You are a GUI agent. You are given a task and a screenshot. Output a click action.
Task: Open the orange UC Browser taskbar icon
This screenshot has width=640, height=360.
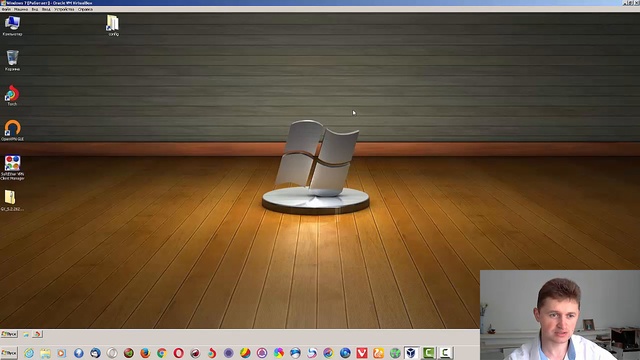[x=379, y=353]
